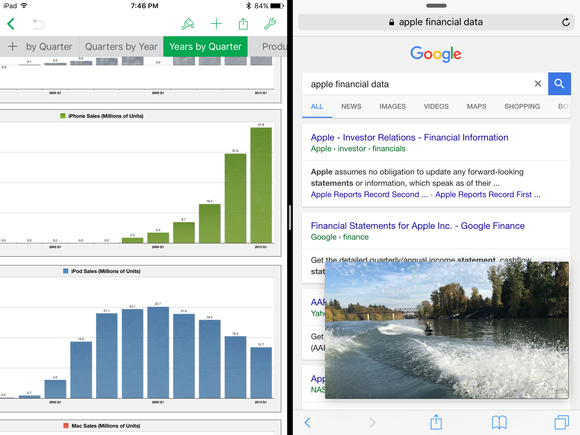
Task: Switch to the Quarters by Year sheet
Action: pyautogui.click(x=121, y=47)
